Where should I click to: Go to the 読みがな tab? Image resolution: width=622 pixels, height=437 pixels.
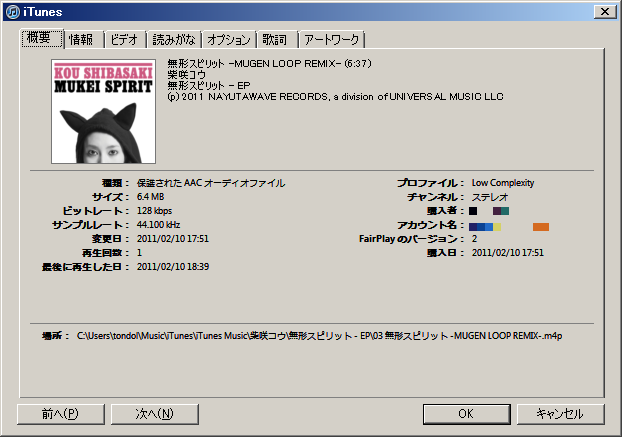pyautogui.click(x=174, y=40)
